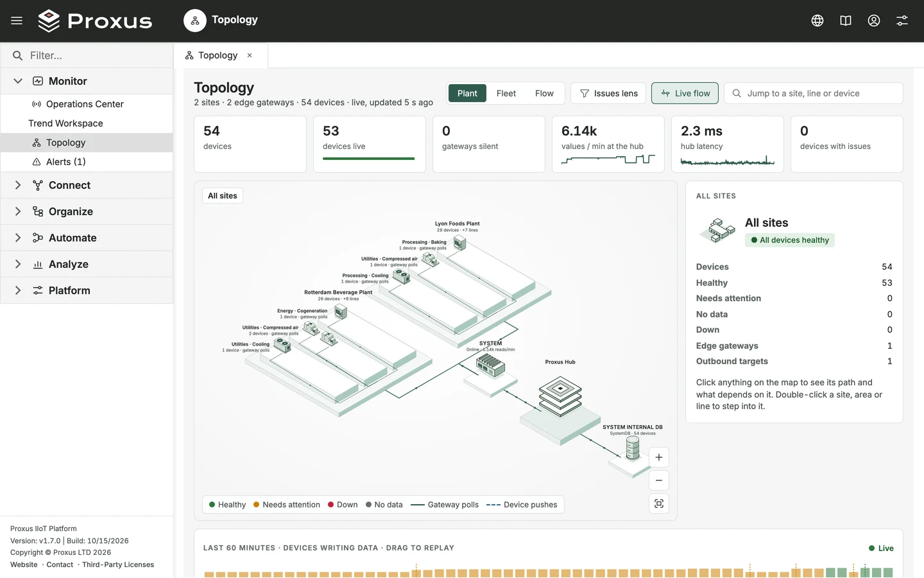924x578 pixels.
Task: Click the Jump to a site search field
Action: pyautogui.click(x=814, y=93)
